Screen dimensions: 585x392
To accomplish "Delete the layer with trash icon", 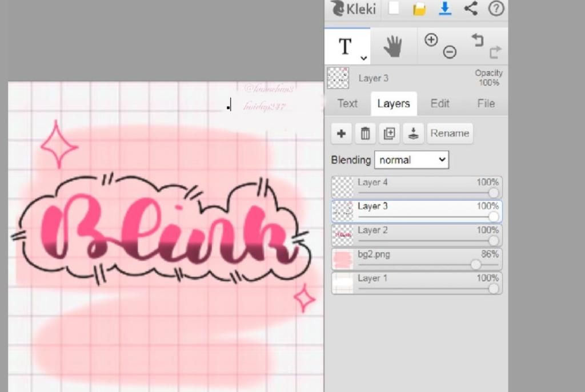I will pos(365,134).
